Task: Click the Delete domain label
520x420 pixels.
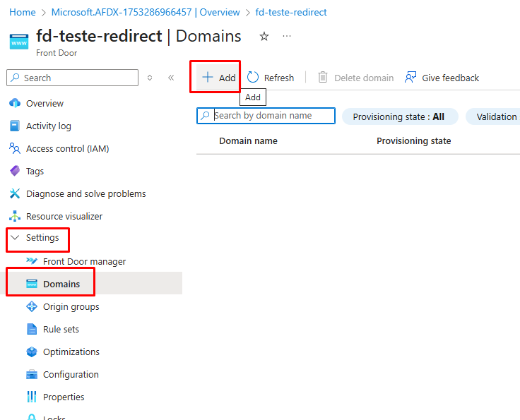Action: coord(364,78)
